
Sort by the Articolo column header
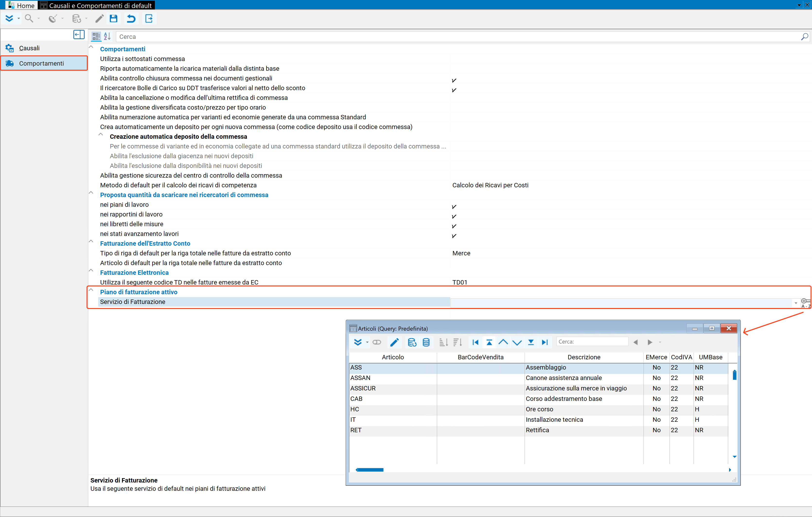pos(393,357)
